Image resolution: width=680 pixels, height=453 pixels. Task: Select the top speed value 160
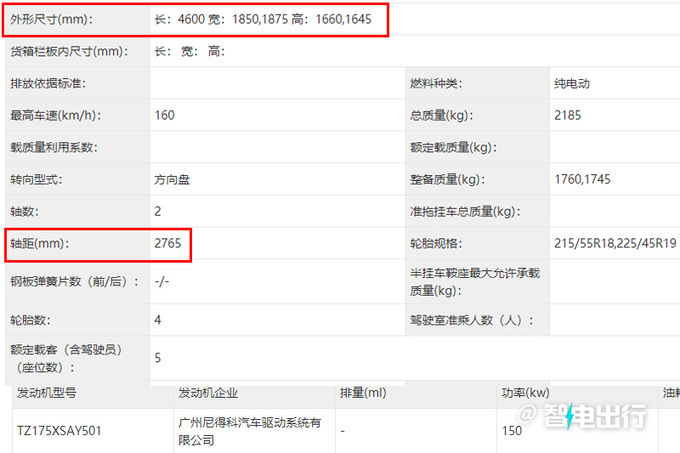pyautogui.click(x=165, y=115)
